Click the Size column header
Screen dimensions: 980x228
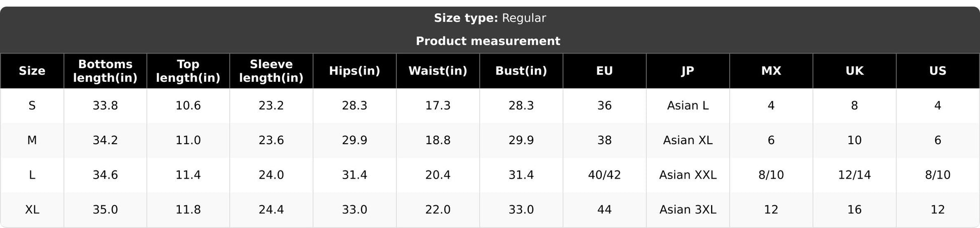[32, 71]
